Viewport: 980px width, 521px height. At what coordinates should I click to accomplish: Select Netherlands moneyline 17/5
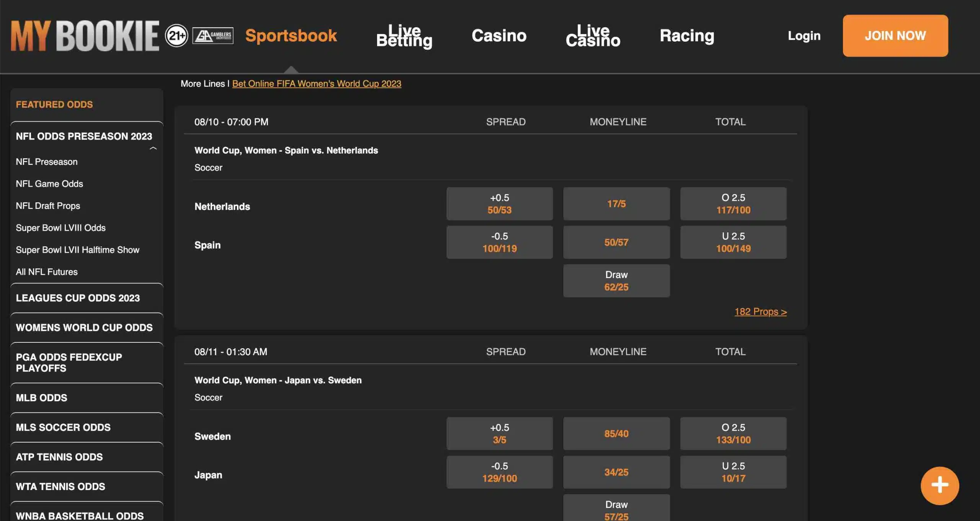[x=616, y=204]
